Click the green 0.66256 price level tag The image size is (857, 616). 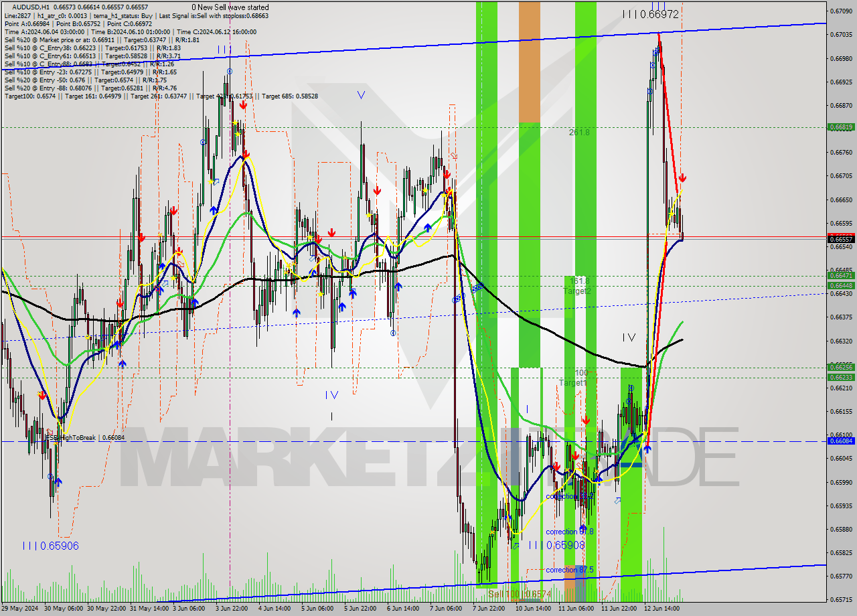pos(841,367)
